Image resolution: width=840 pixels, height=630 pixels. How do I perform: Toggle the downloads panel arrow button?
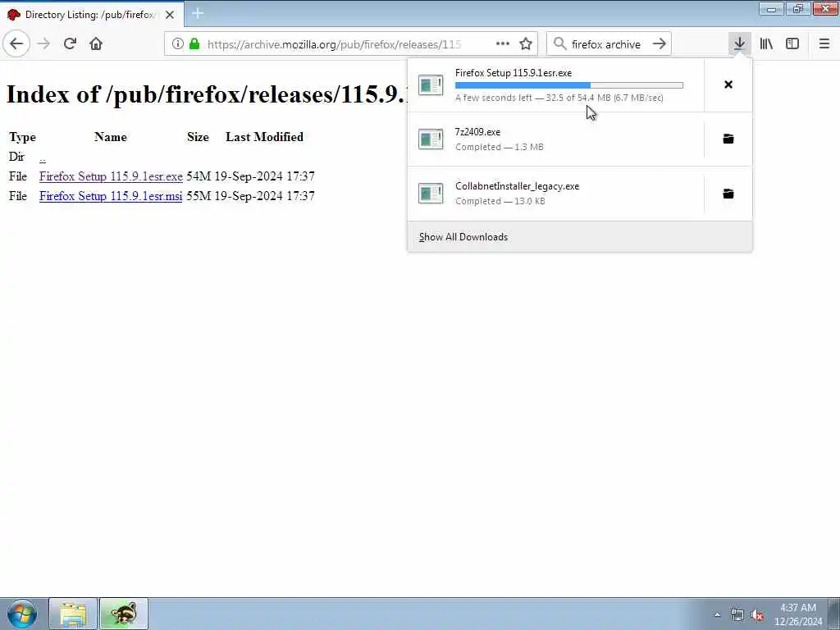pyautogui.click(x=739, y=44)
